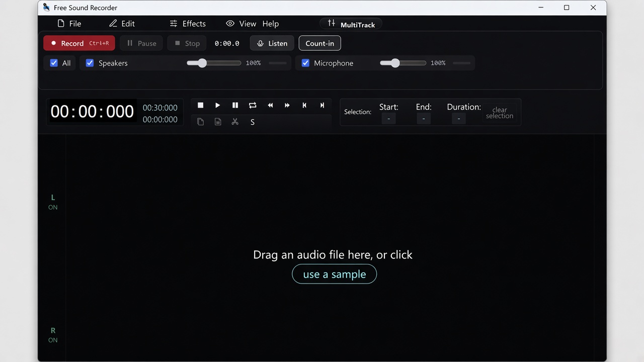This screenshot has height=362, width=644.
Task: Start playback with the play triangle icon
Action: (217, 105)
